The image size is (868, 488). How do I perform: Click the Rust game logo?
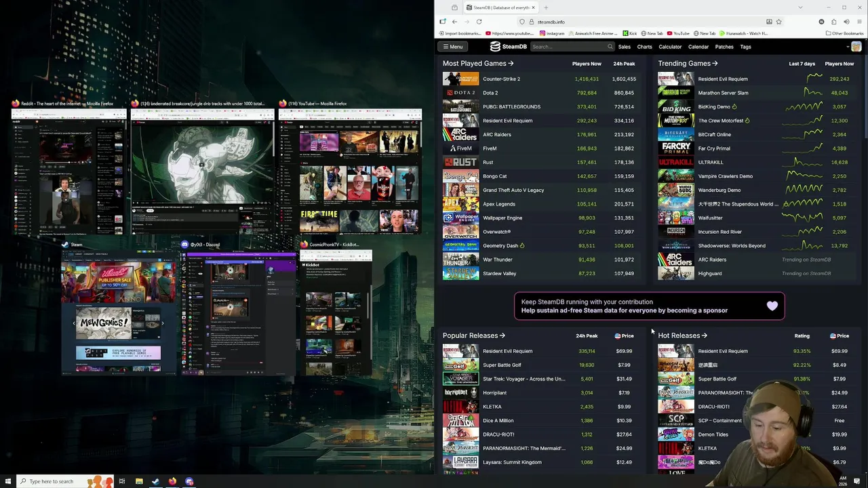pos(460,162)
